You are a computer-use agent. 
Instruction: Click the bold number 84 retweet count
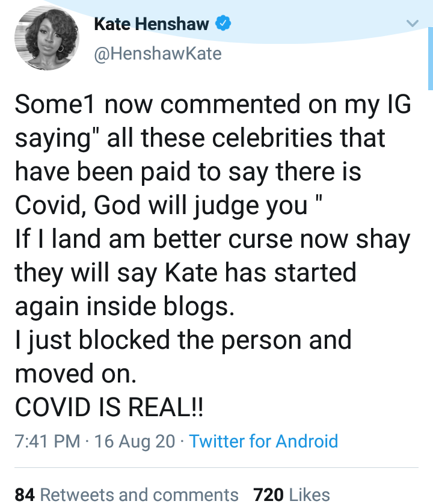tap(24, 494)
